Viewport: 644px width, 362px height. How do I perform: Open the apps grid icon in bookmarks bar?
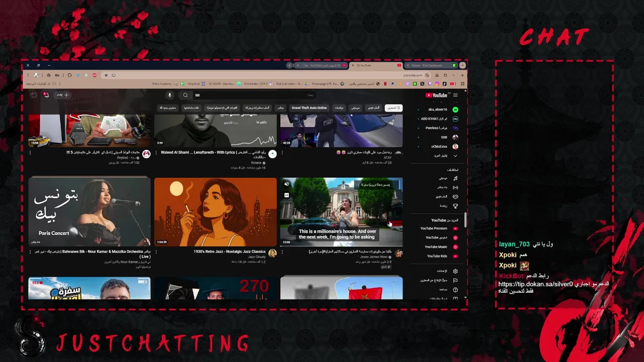(x=462, y=84)
